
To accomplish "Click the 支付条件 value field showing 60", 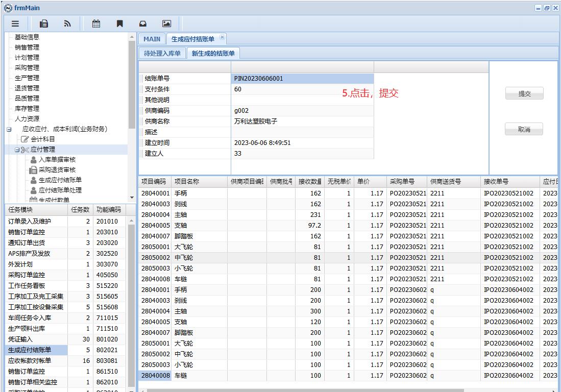I will pyautogui.click(x=302, y=89).
